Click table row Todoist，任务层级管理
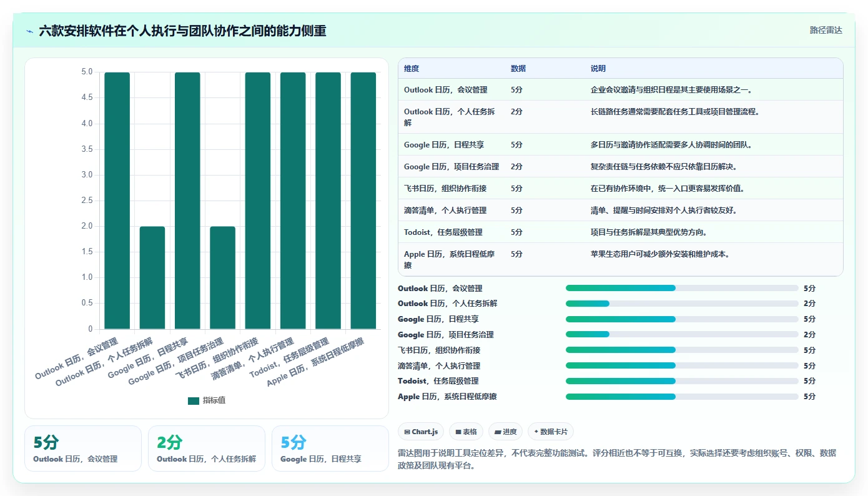 click(620, 232)
